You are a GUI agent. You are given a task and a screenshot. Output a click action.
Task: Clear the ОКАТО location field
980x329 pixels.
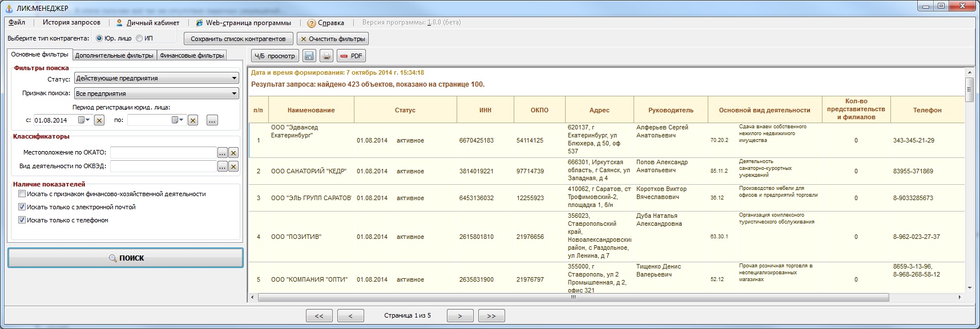pyautogui.click(x=233, y=153)
